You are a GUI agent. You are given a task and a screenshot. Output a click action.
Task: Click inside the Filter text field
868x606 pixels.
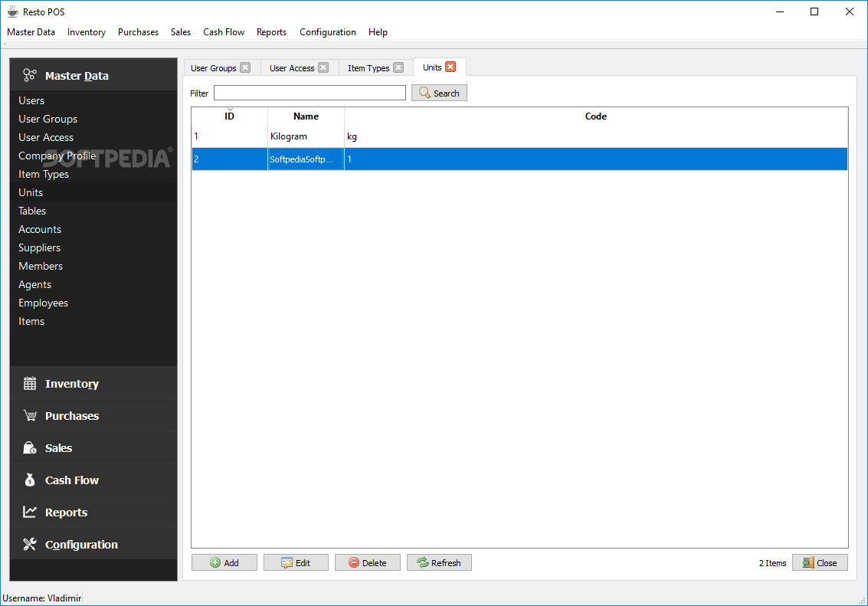coord(310,93)
